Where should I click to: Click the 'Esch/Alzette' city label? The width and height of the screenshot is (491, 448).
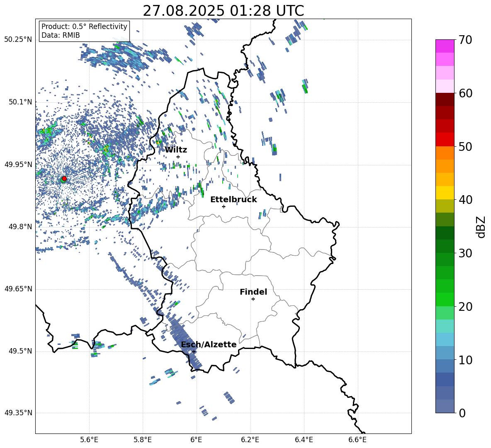click(209, 344)
